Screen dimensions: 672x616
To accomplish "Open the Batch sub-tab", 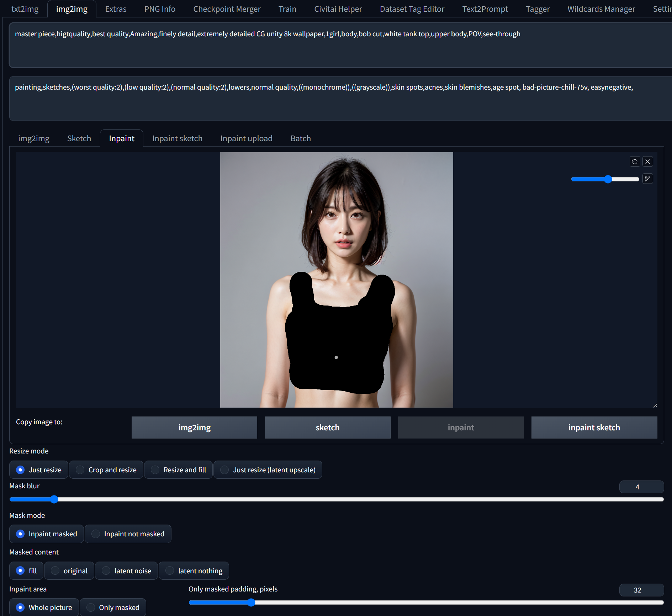I will click(301, 138).
